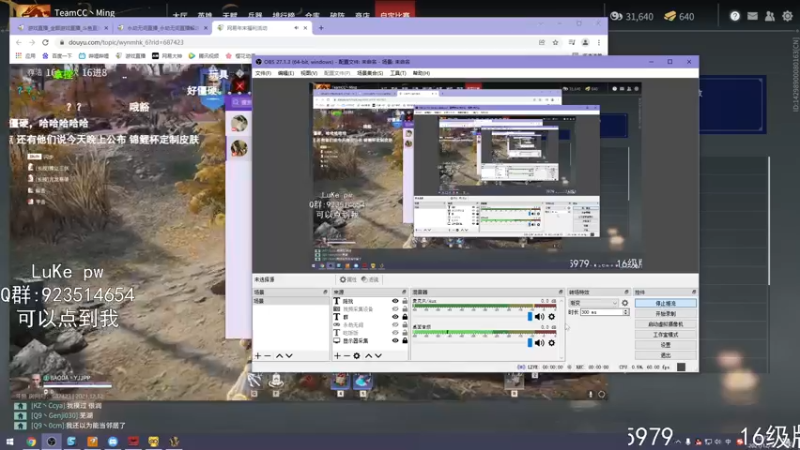Open OBS 视图(V) menu

point(309,73)
